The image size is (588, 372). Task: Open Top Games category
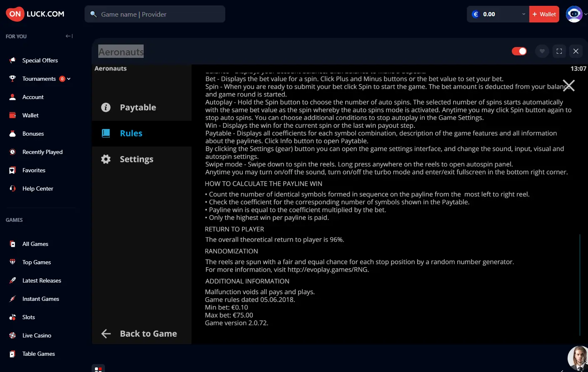[37, 262]
